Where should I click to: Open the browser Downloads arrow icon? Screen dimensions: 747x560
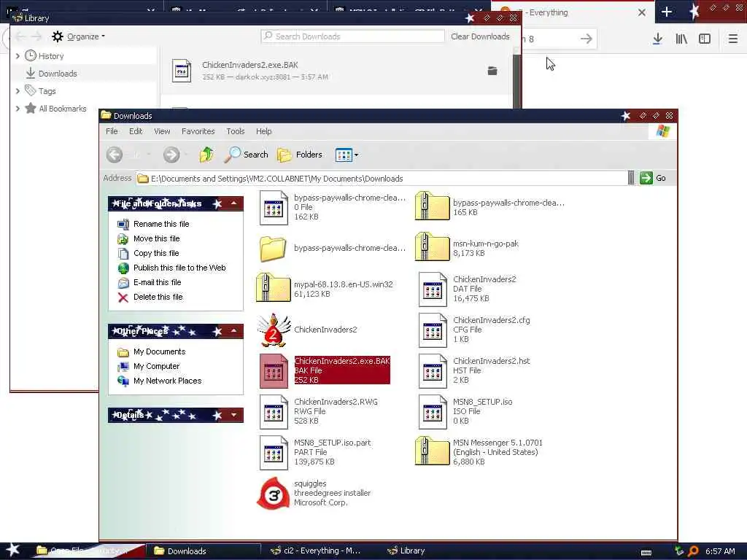pyautogui.click(x=657, y=39)
